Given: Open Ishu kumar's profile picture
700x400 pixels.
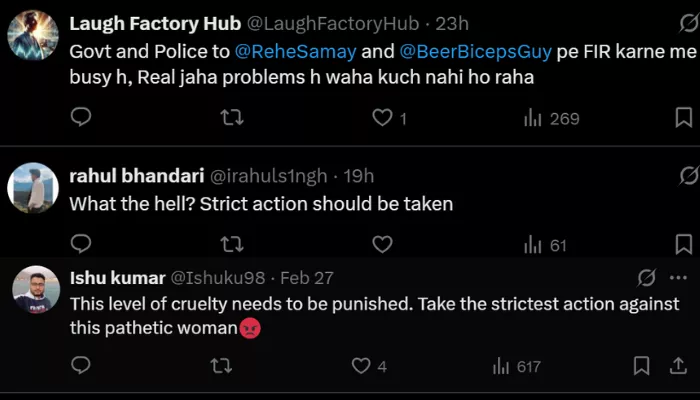Looking at the screenshot, I should tap(36, 290).
